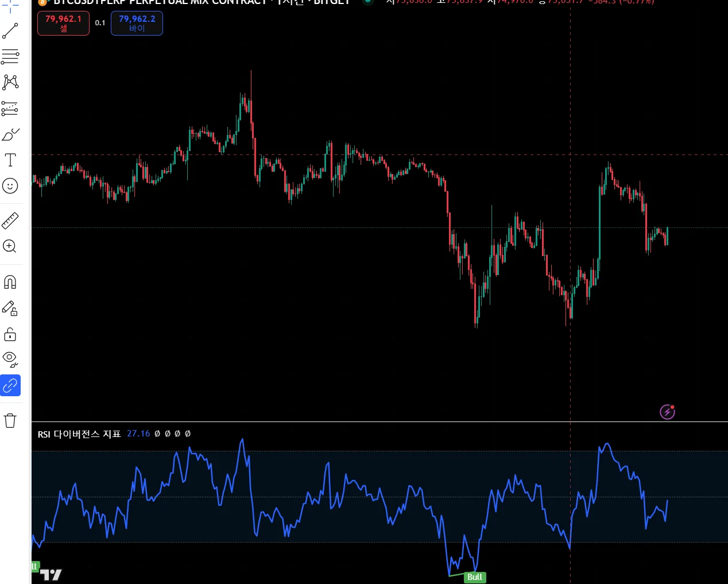Toggle hide all drawings eye icon
The height and width of the screenshot is (584, 728).
pyautogui.click(x=10, y=359)
